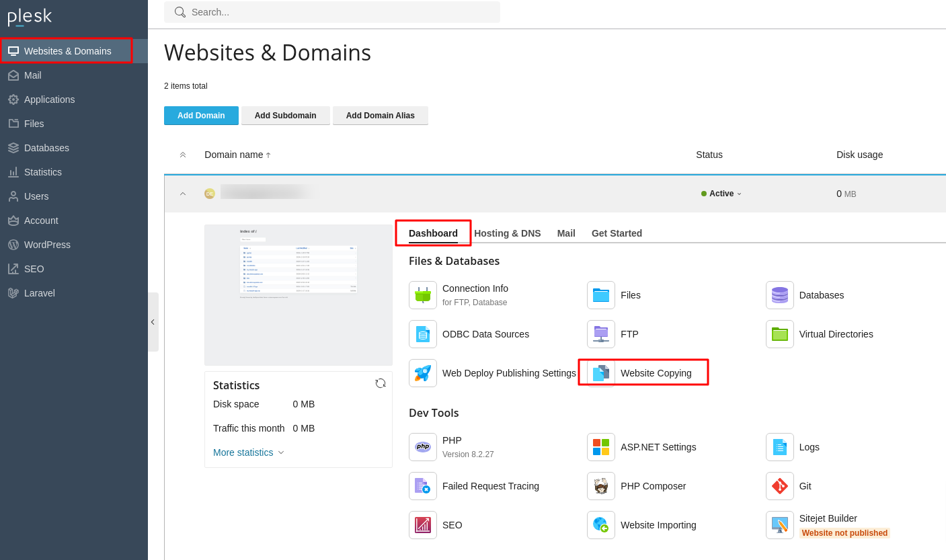The image size is (946, 560).
Task: Click the Plesk logo
Action: coord(30,17)
